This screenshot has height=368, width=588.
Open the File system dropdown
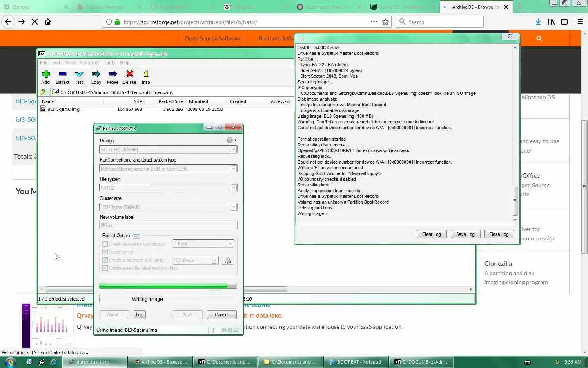pyautogui.click(x=234, y=188)
